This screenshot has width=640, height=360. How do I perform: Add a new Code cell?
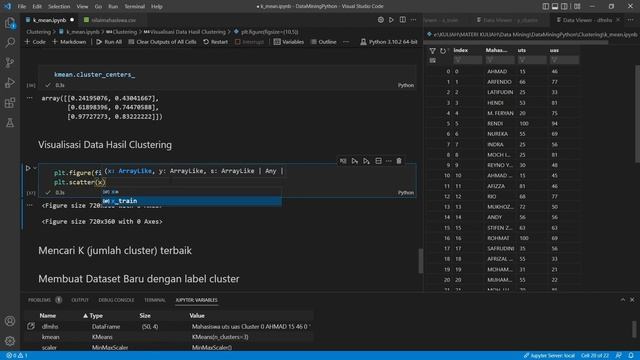click(x=35, y=42)
